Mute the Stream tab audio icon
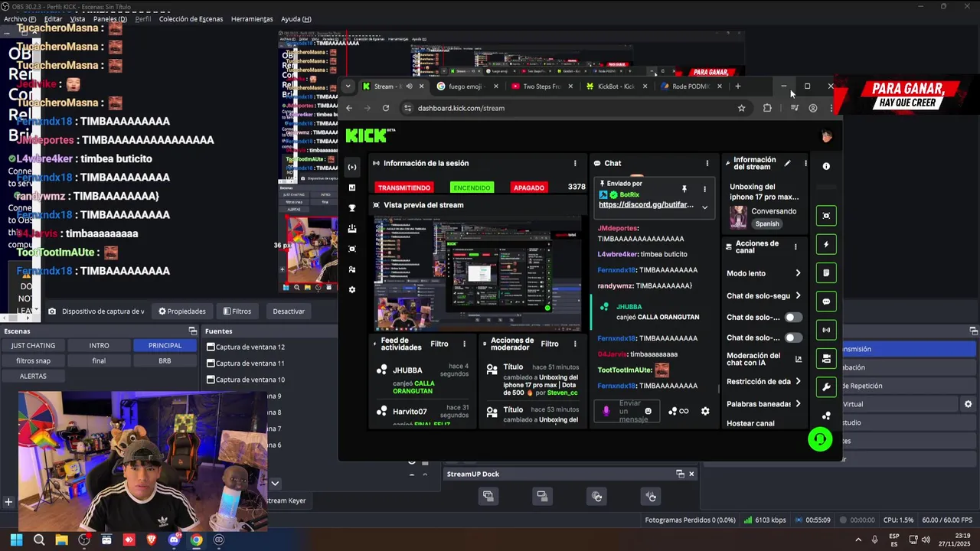The image size is (980, 551). pos(409,86)
